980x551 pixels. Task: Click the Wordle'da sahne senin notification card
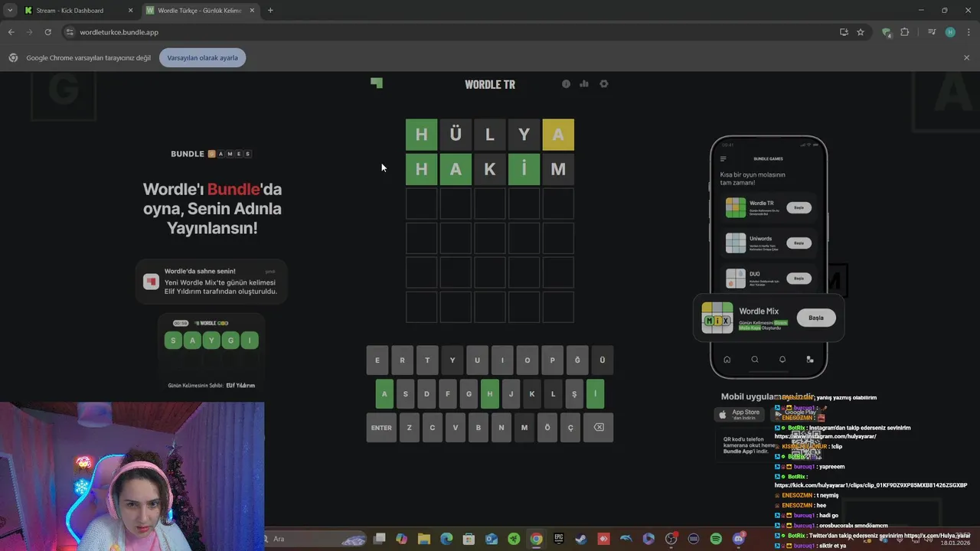(211, 282)
